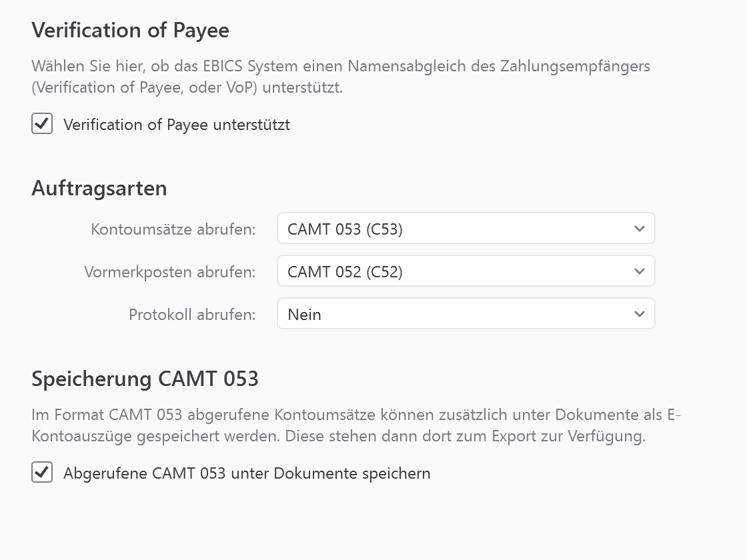
Task: Open the Kontoumsätze abrufen dropdown
Action: coord(466,228)
